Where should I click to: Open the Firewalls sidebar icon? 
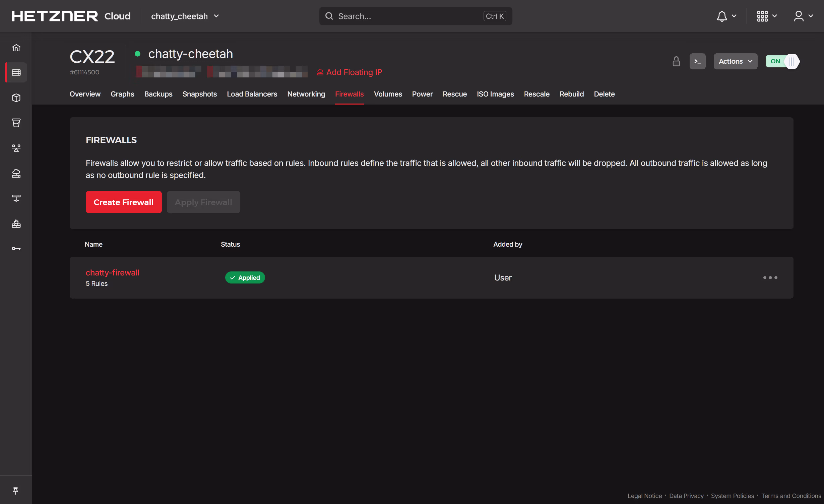[x=16, y=224]
